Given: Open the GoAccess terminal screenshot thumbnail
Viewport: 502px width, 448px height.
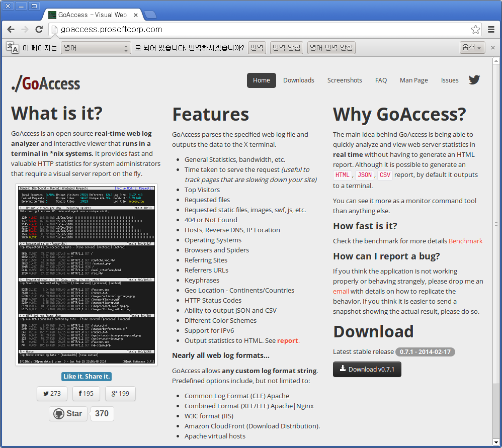Looking at the screenshot, I should click(x=87, y=275).
